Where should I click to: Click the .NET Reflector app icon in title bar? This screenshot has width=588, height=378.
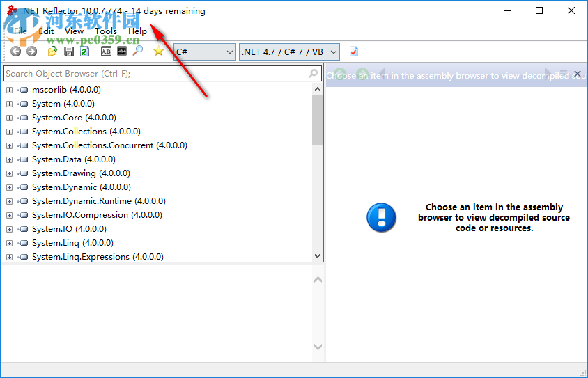coord(12,10)
